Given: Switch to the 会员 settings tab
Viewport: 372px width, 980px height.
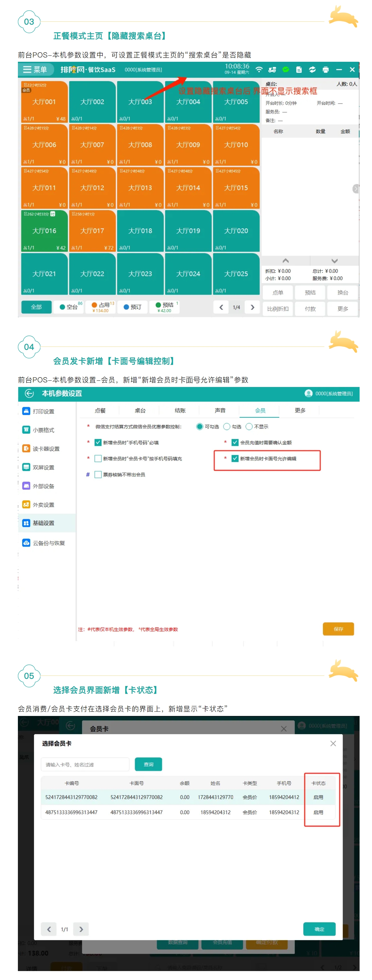Looking at the screenshot, I should click(260, 410).
